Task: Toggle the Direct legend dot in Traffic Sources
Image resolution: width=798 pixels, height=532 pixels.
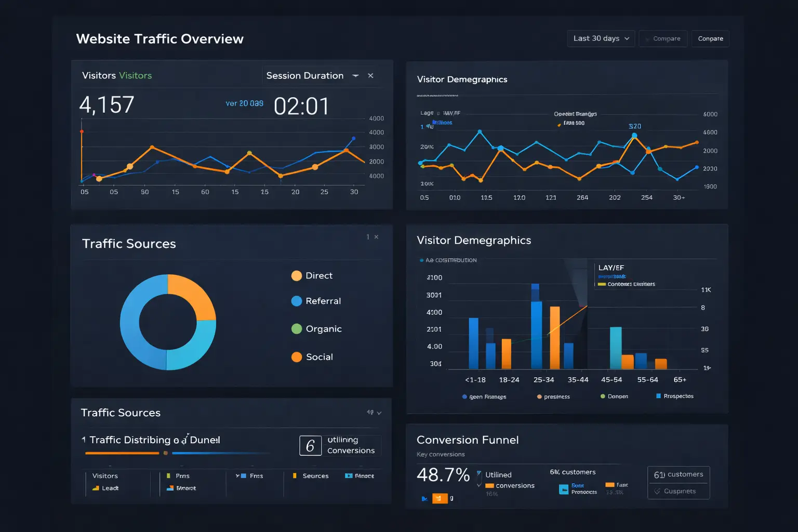Action: pos(297,276)
